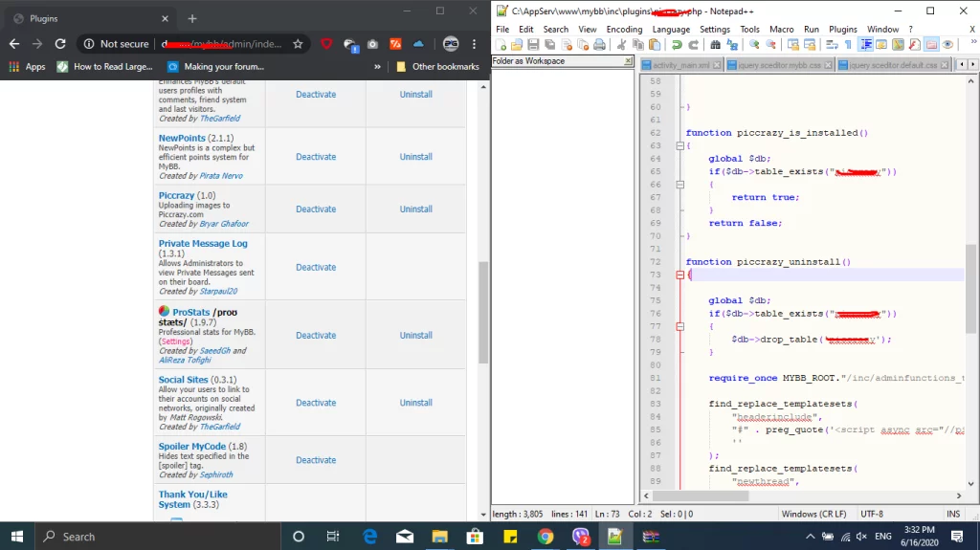980x550 pixels.
Task: Click the green Undo arrow icon
Action: [677, 44]
